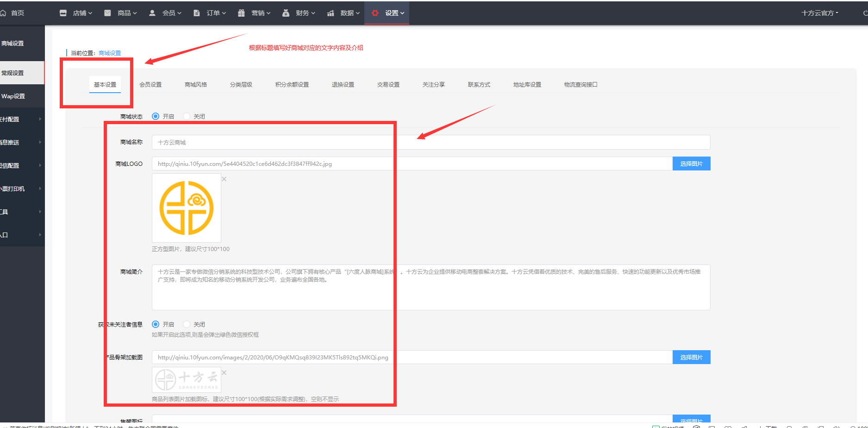Click the chart icon beside 数据

331,13
